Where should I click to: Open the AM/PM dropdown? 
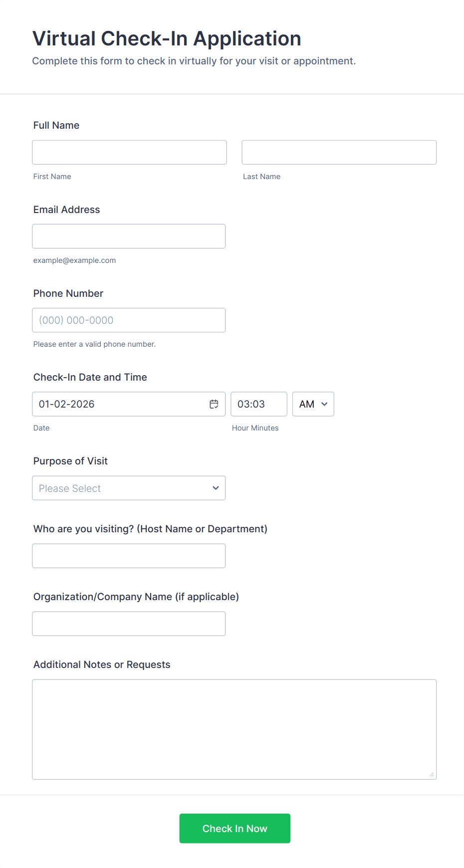[x=313, y=404]
